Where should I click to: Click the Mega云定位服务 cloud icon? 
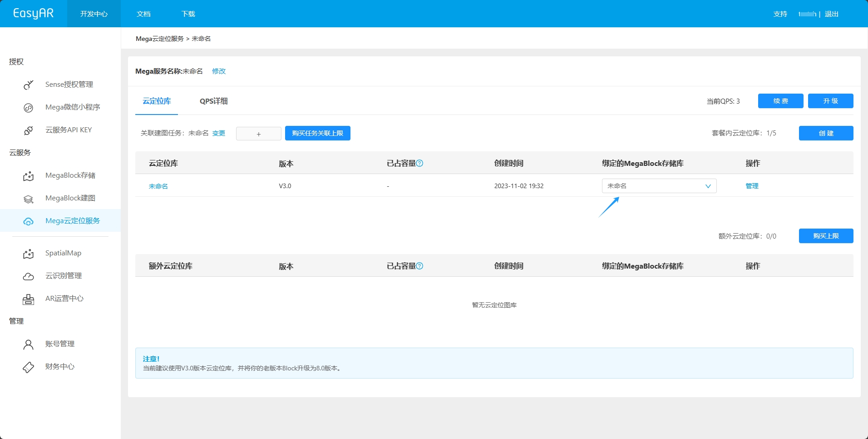[28, 221]
